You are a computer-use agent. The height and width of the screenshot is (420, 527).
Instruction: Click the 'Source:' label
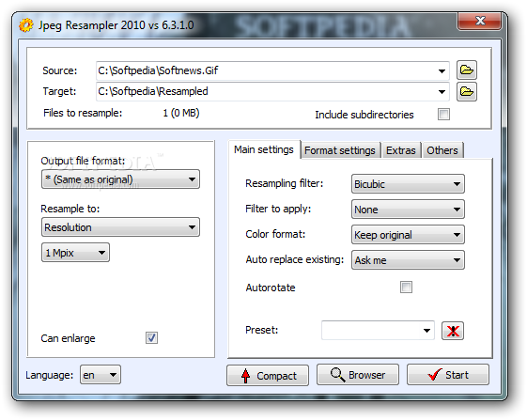tap(60, 70)
